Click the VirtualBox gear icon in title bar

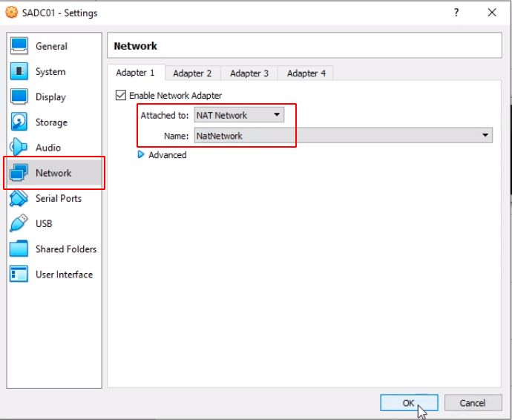click(x=12, y=13)
